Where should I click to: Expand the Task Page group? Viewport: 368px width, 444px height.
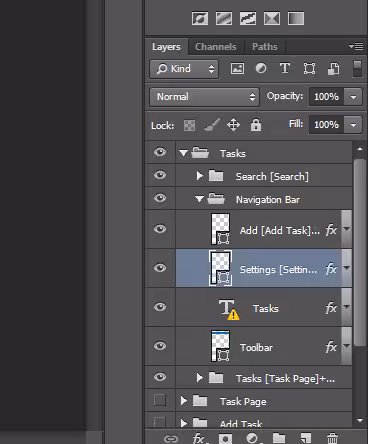click(x=183, y=401)
